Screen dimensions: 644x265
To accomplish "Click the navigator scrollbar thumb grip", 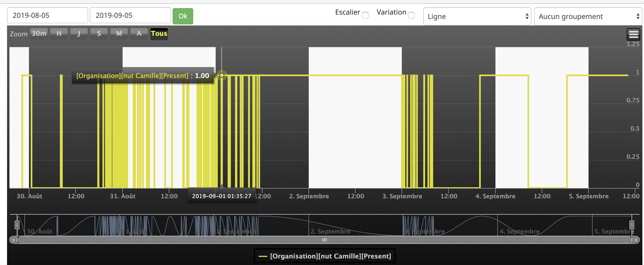I will coord(324,240).
